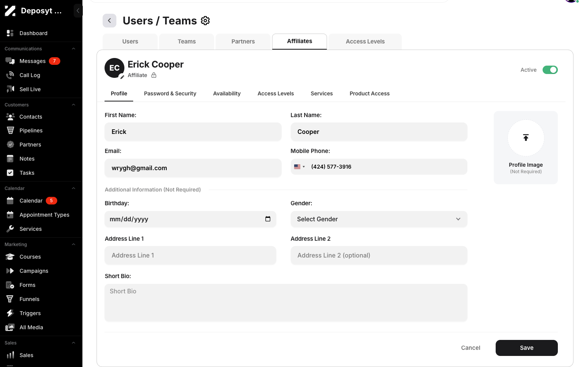Image resolution: width=588 pixels, height=367 pixels.
Task: Click the Save button
Action: pyautogui.click(x=527, y=348)
